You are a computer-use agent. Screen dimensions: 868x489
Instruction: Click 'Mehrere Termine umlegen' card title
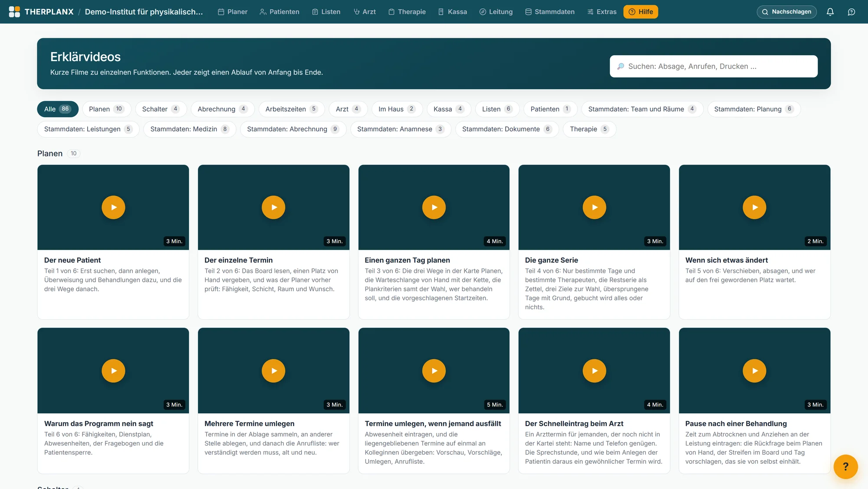pos(249,423)
